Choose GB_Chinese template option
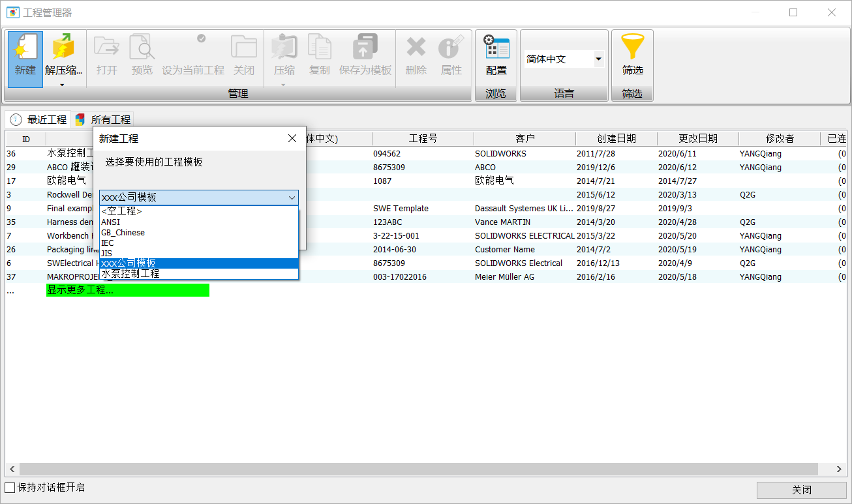Screen dimensions: 852x504 (199, 232)
